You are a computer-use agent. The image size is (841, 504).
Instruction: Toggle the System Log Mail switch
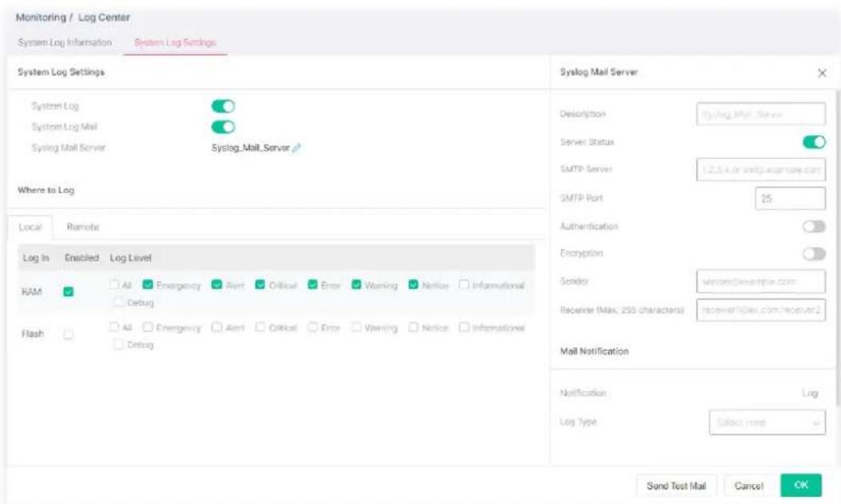[223, 127]
